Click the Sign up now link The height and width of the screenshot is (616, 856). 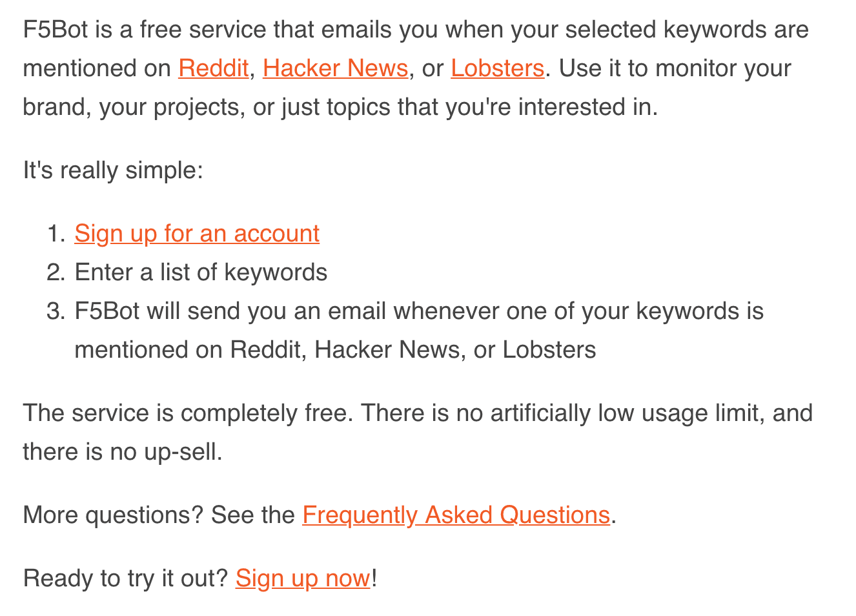[x=303, y=579]
